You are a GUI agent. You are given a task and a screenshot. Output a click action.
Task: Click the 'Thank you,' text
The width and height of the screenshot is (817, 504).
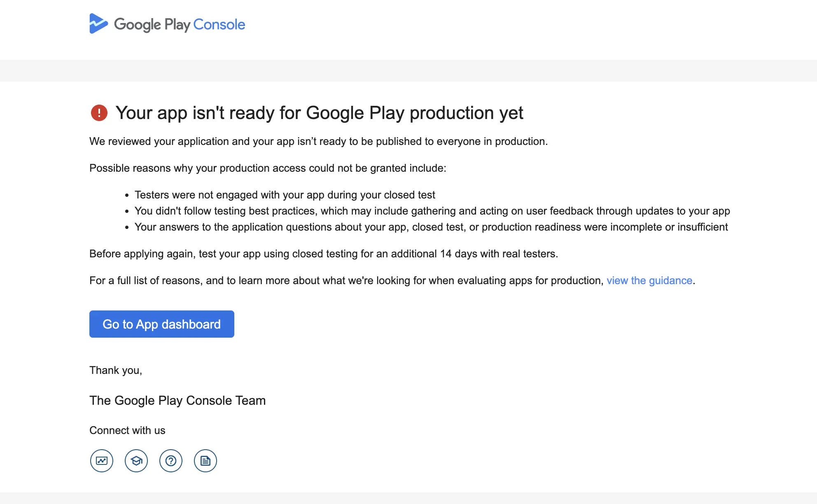[116, 370]
